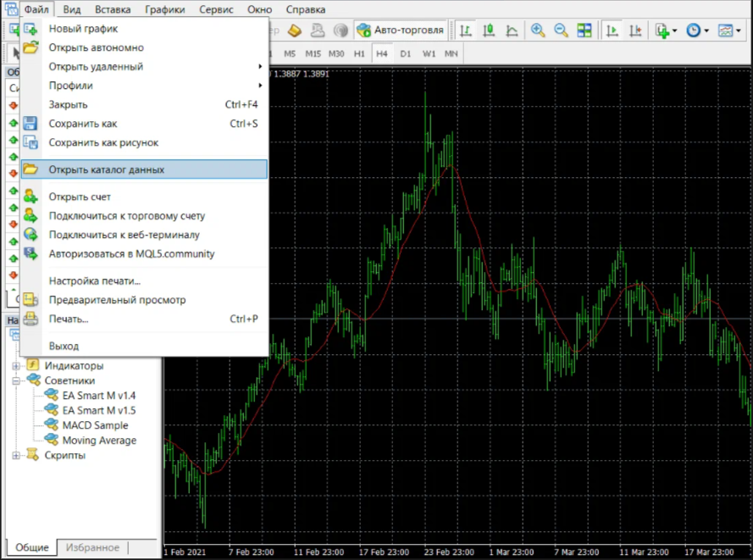The width and height of the screenshot is (753, 560).
Task: Choose Сохранить как рисунок
Action: 144,142
